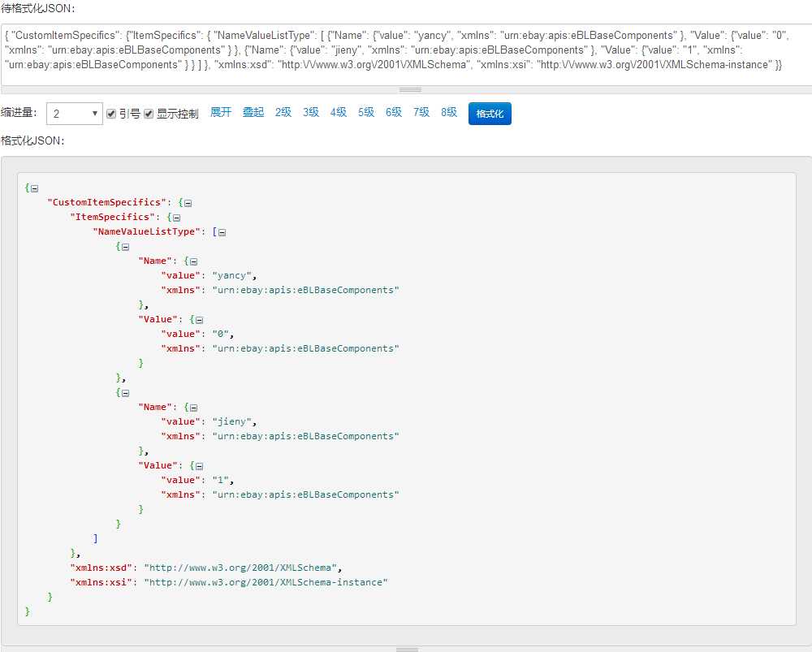Click the "yancy" value text
The width and height of the screenshot is (812, 652).
[x=231, y=275]
